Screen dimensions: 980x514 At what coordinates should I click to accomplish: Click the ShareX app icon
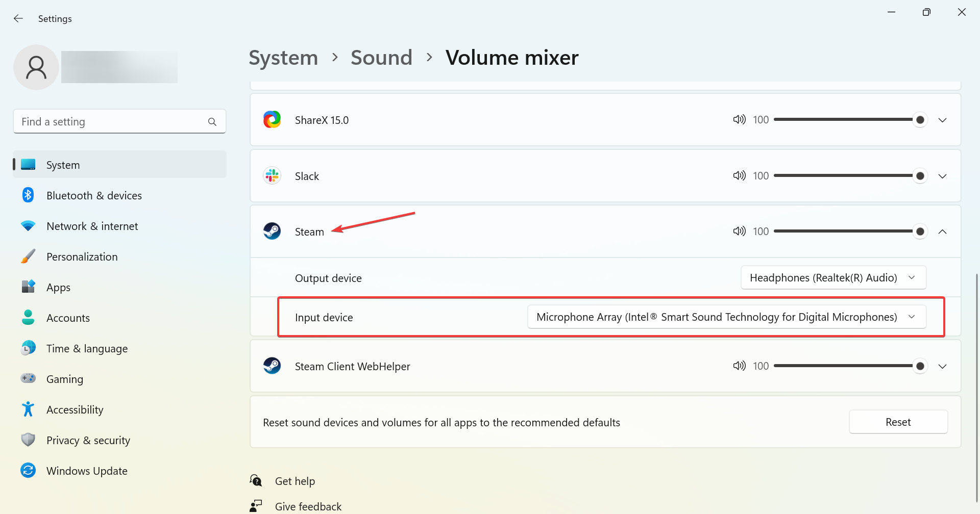pyautogui.click(x=272, y=120)
